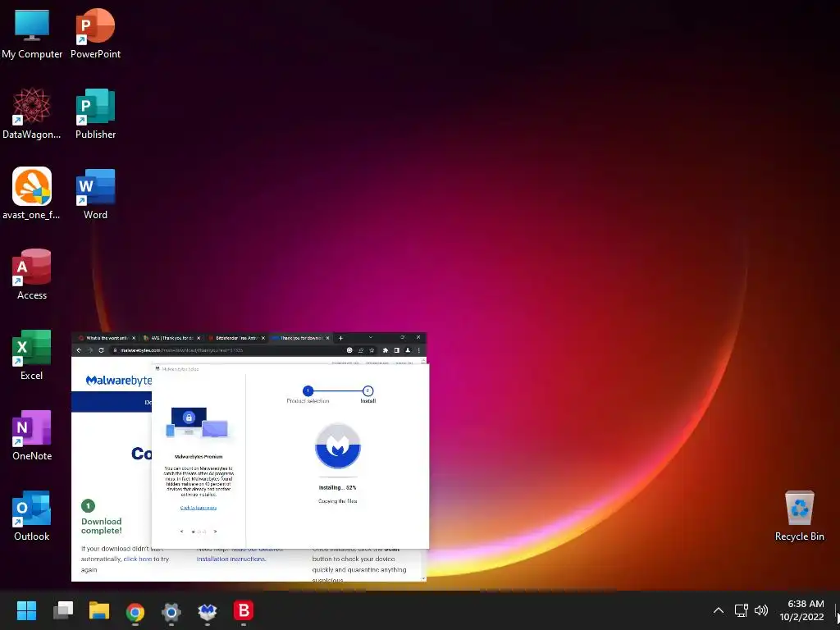The width and height of the screenshot is (840, 630).
Task: Click the Malwarebytes installing progress logo
Action: pos(337,445)
